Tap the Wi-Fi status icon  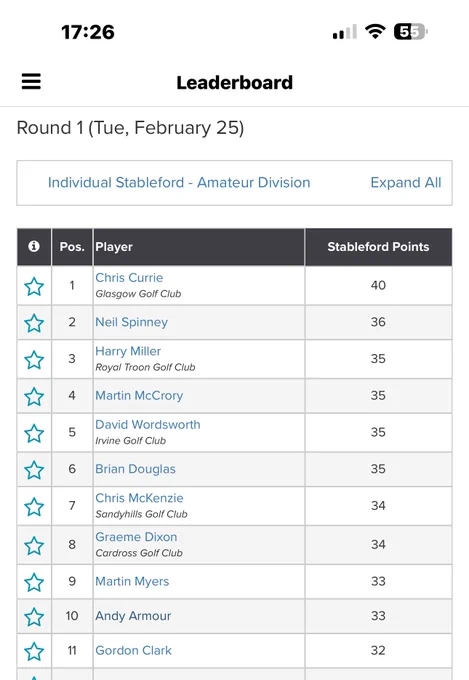tap(375, 31)
